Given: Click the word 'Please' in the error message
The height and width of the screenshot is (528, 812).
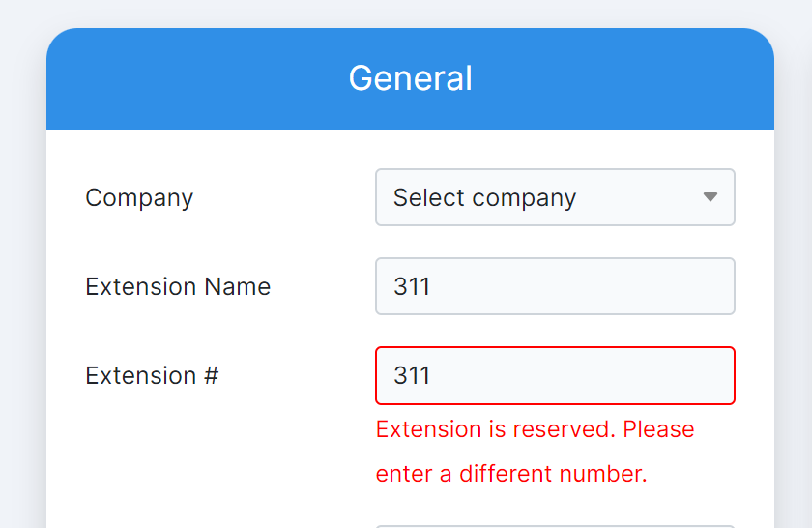Looking at the screenshot, I should (658, 428).
